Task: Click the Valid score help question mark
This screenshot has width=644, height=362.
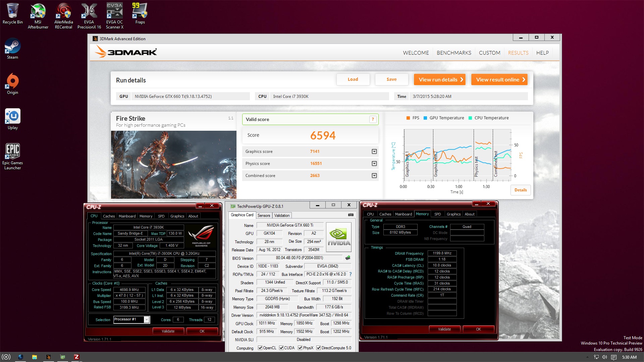Action: click(x=373, y=119)
